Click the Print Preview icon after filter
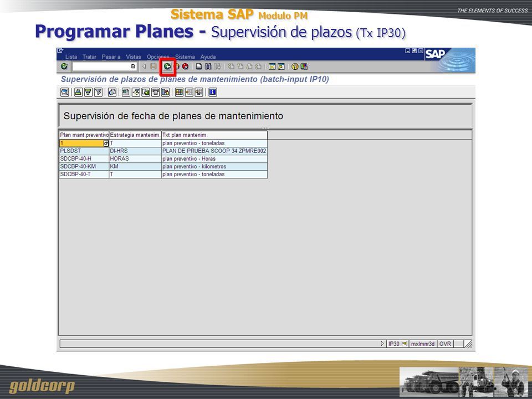 pos(112,92)
